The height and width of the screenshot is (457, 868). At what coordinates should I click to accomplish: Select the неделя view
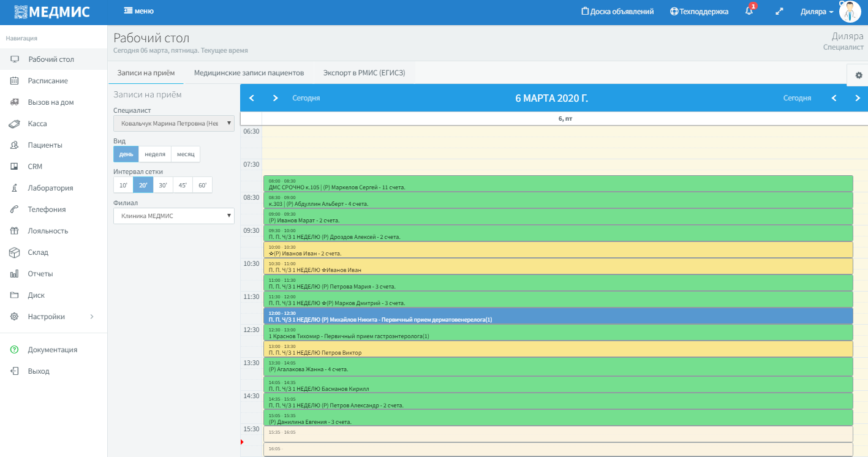coord(155,154)
